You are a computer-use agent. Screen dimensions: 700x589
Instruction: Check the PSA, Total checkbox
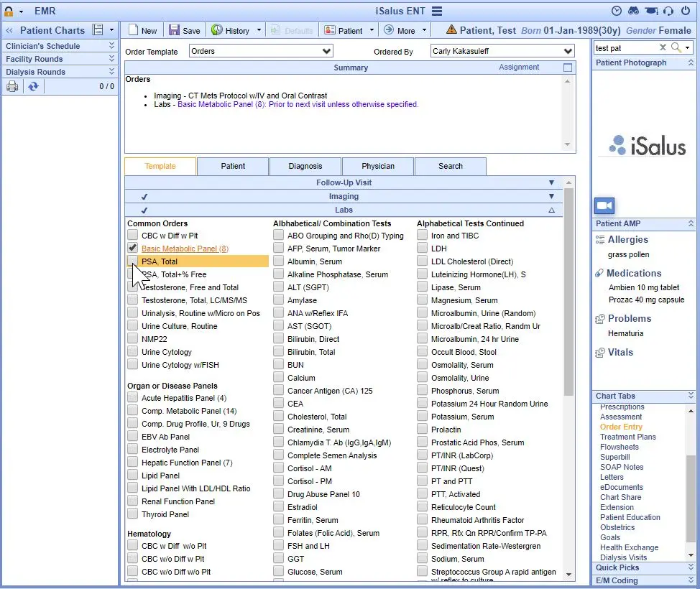click(x=132, y=261)
